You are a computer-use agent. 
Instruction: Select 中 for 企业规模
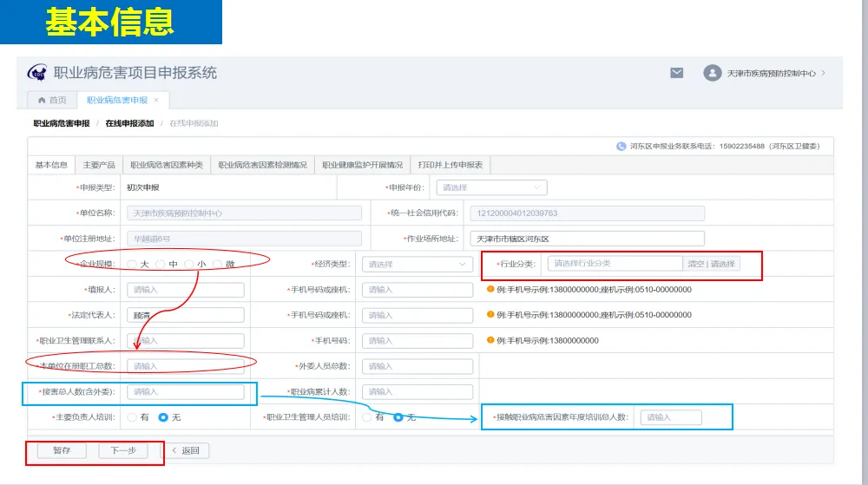(161, 265)
